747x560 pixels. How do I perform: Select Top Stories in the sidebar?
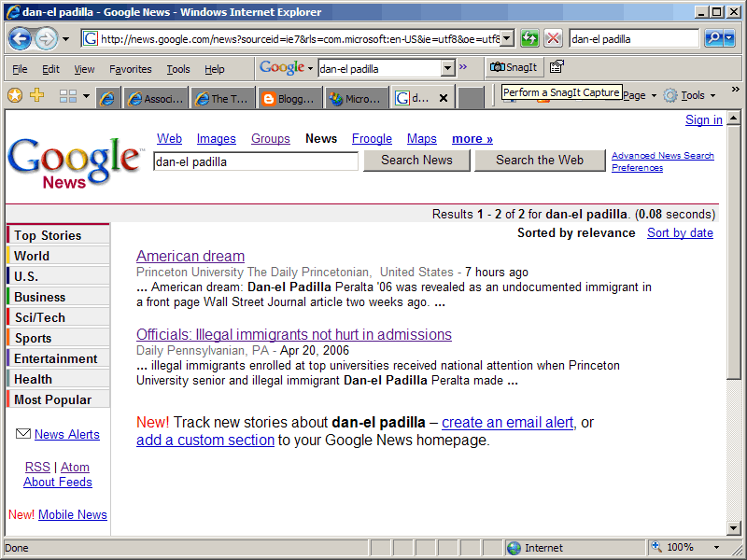[58, 235]
